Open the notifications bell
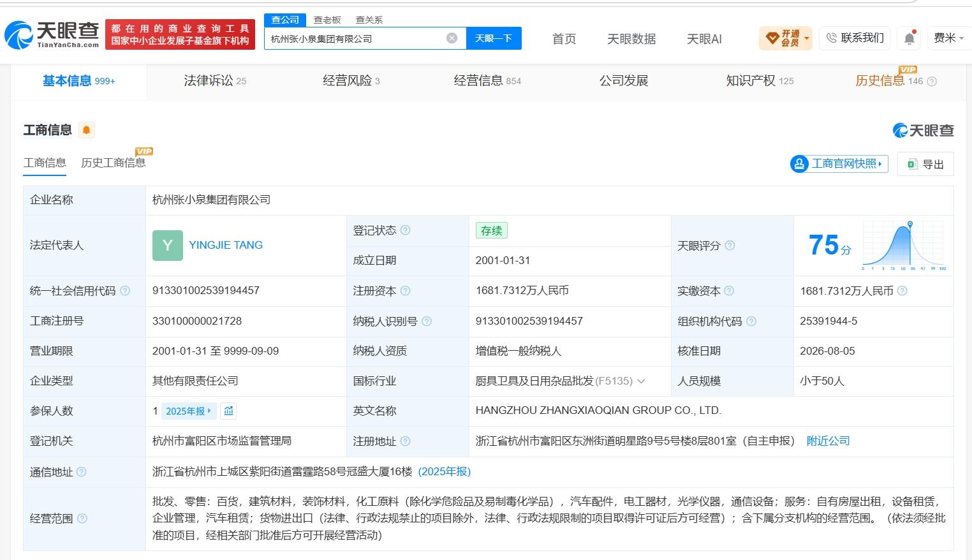The height and width of the screenshot is (560, 972). (909, 38)
